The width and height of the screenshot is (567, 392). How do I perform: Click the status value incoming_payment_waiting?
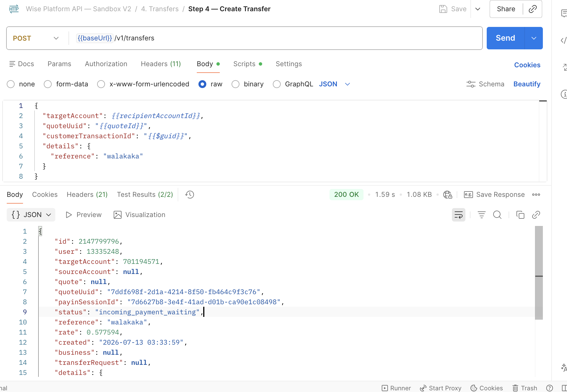(147, 312)
